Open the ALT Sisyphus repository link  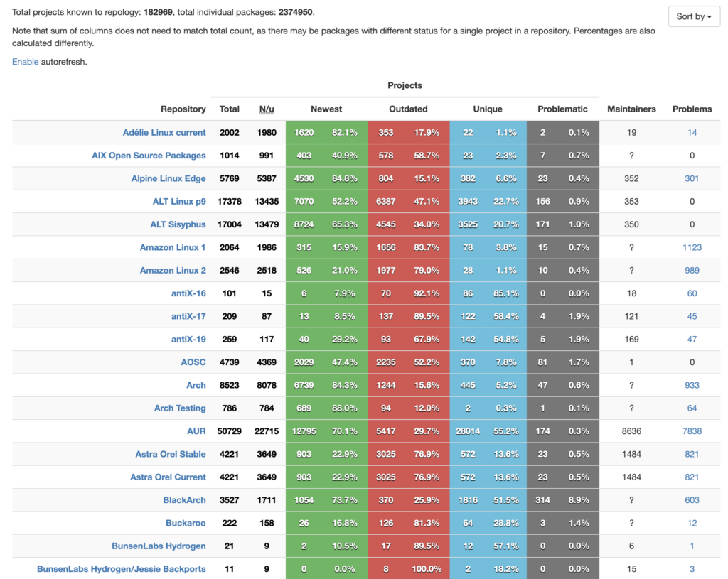click(x=178, y=224)
